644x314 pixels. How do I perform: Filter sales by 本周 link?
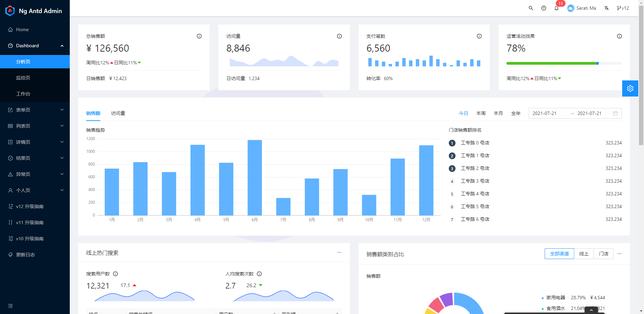point(481,113)
